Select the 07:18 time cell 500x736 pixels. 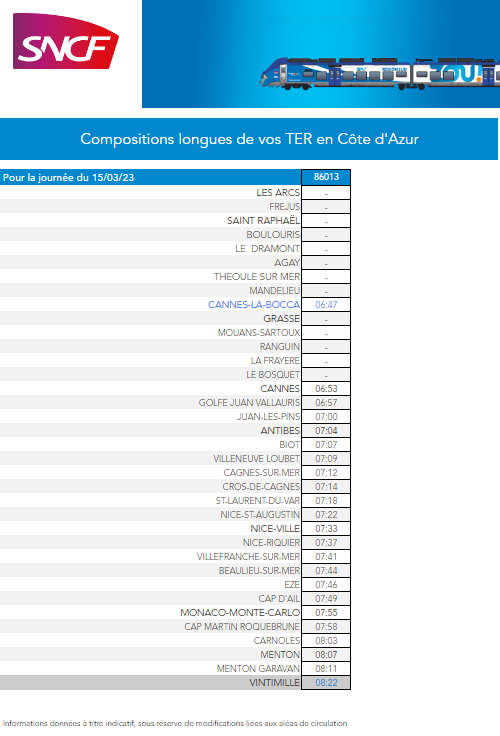click(x=326, y=500)
